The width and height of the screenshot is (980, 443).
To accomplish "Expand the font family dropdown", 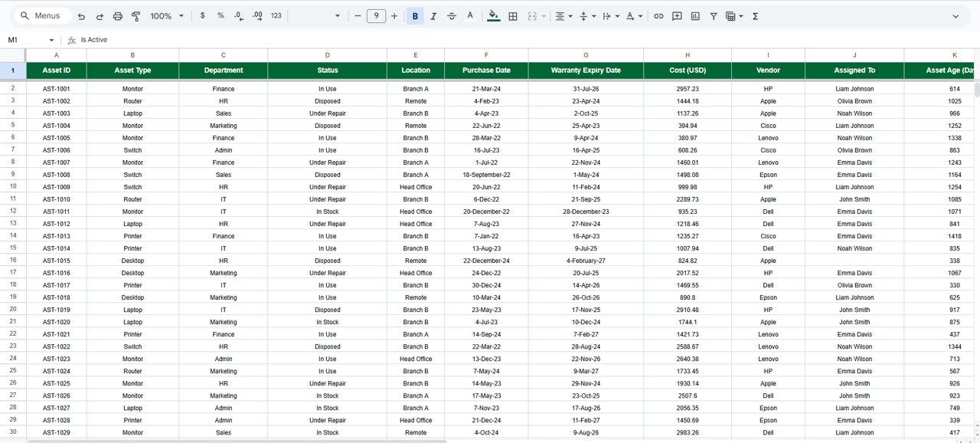I will click(x=338, y=16).
